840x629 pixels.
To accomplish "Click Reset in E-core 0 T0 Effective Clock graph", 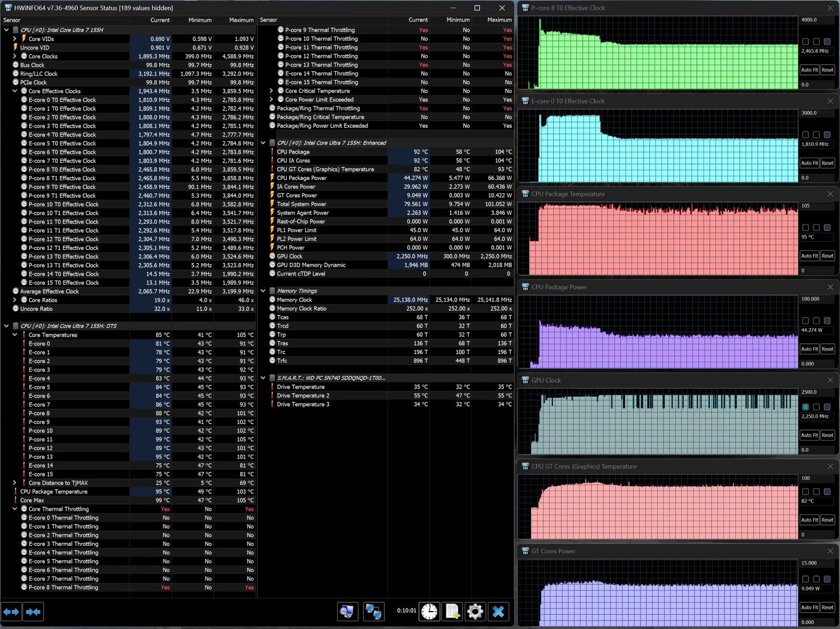I will click(827, 163).
